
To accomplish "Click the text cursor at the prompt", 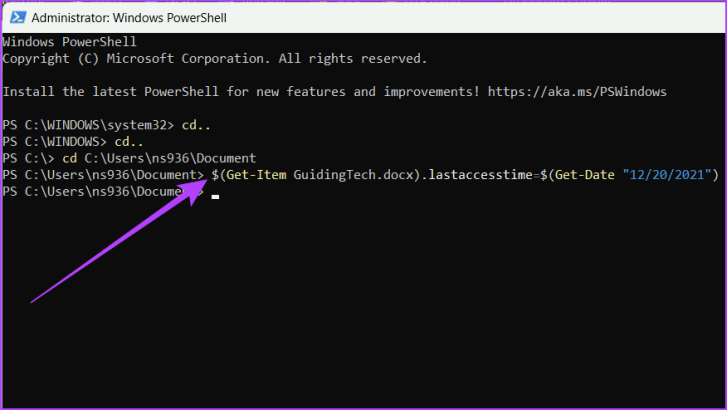I will 215,197.
